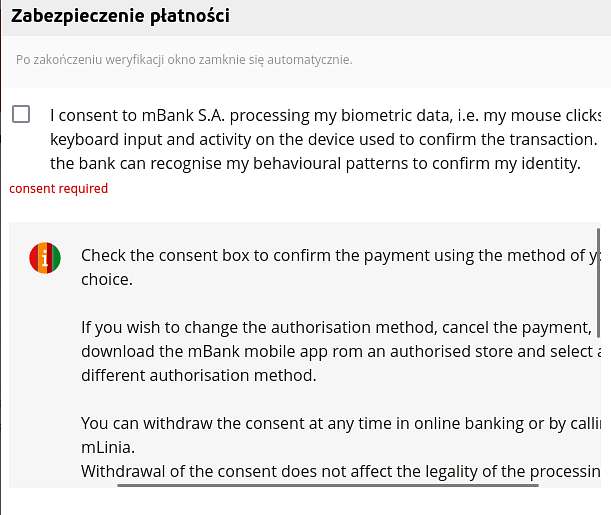Click the 'different authorisation method.' line
Image resolution: width=611 pixels, height=515 pixels.
[x=199, y=376]
